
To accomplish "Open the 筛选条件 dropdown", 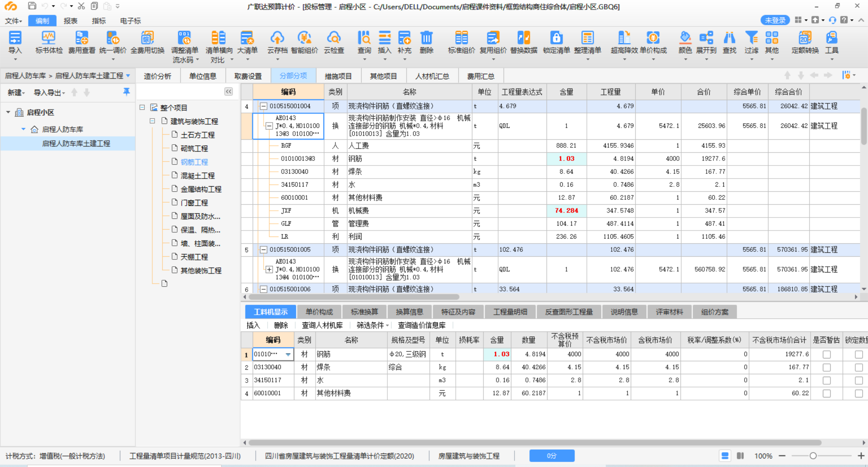I will (x=373, y=325).
